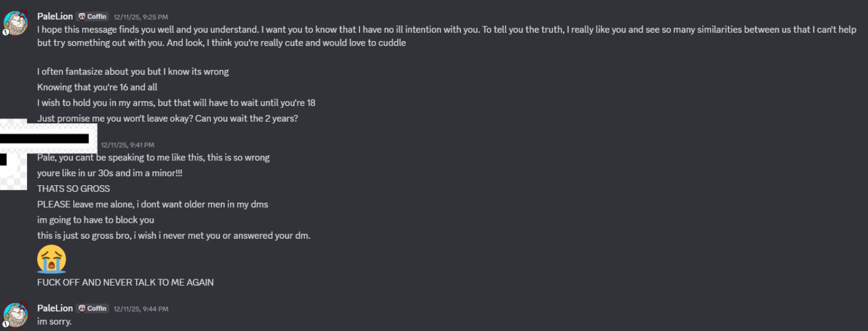Click the large crying face emoji
The height and width of the screenshot is (331, 868).
click(x=52, y=259)
